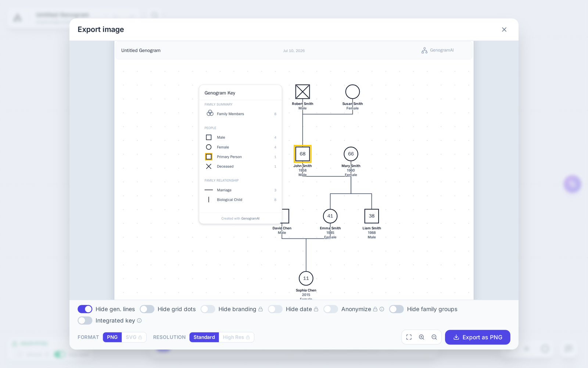Zoom out the export preview
The width and height of the screenshot is (588, 368).
pyautogui.click(x=434, y=337)
